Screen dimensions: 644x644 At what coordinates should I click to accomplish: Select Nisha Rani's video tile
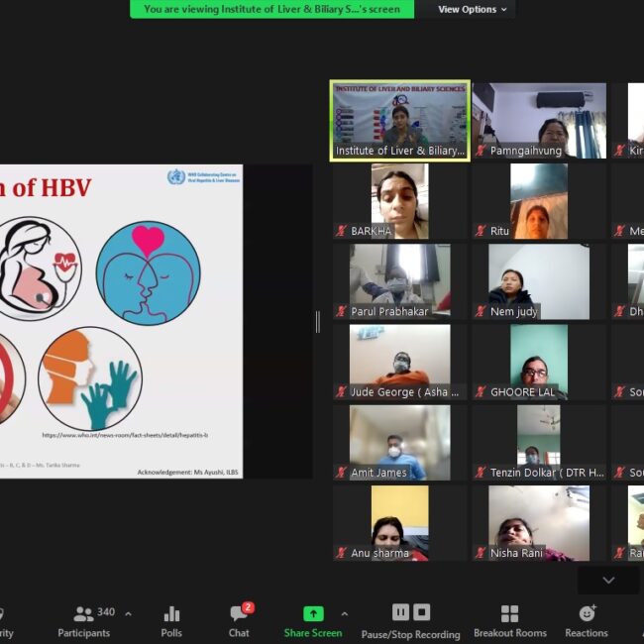point(538,521)
